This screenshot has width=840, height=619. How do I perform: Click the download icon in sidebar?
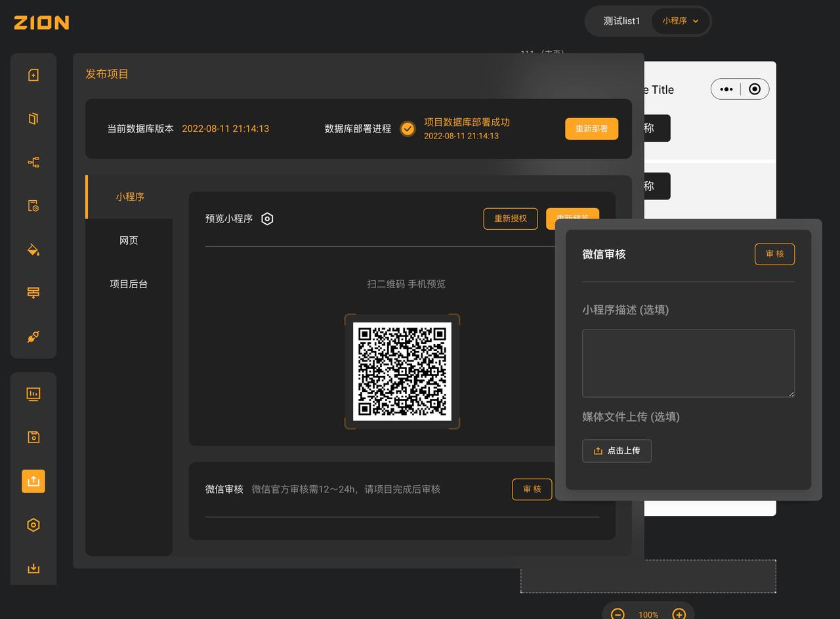(x=33, y=568)
